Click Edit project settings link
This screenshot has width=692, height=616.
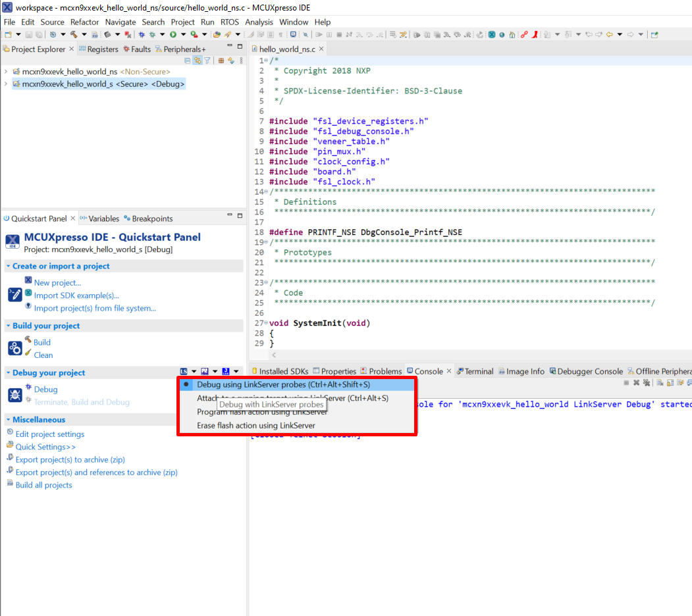50,434
